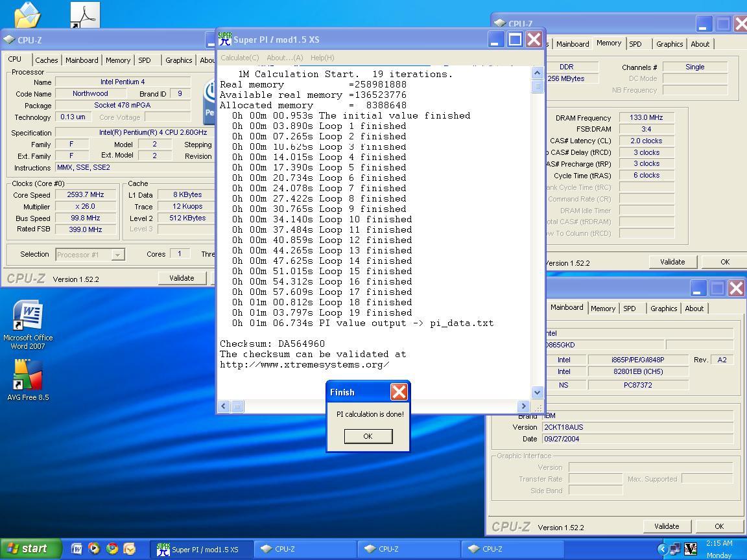Click the Super PI vertical scrollbar down arrow
This screenshot has height=560, width=747.
pos(537,392)
